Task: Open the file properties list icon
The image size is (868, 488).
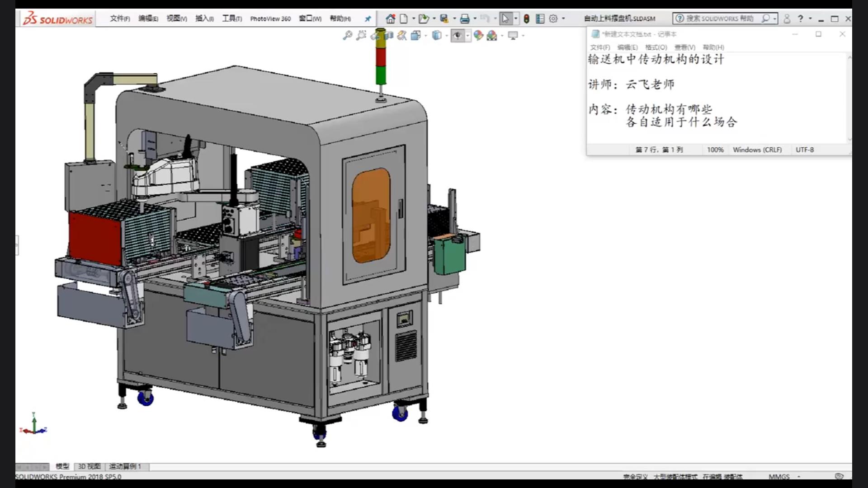Action: [540, 19]
